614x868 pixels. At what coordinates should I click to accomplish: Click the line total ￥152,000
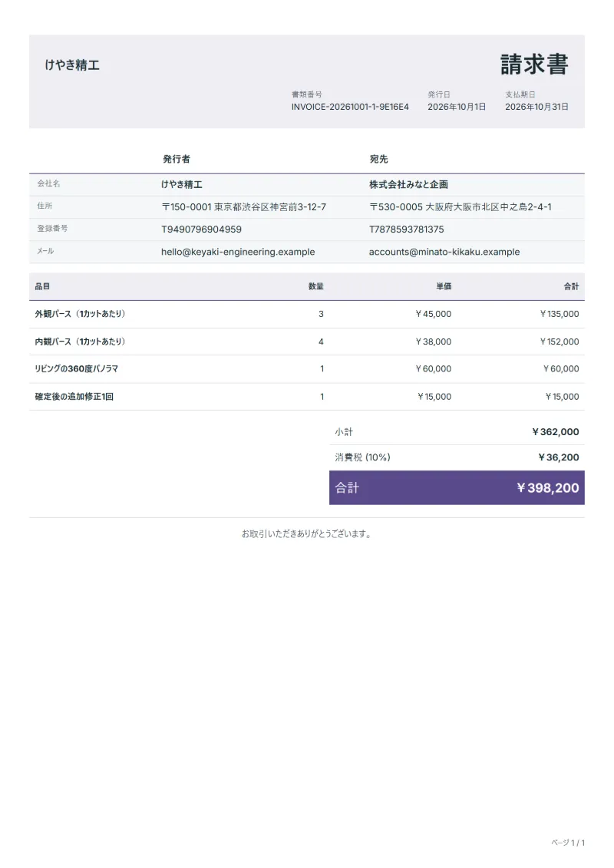(x=560, y=342)
